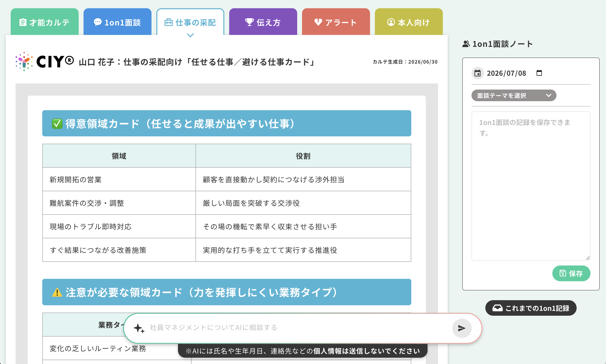The image size is (606, 364).
Task: Click the 保存 button
Action: pyautogui.click(x=571, y=273)
